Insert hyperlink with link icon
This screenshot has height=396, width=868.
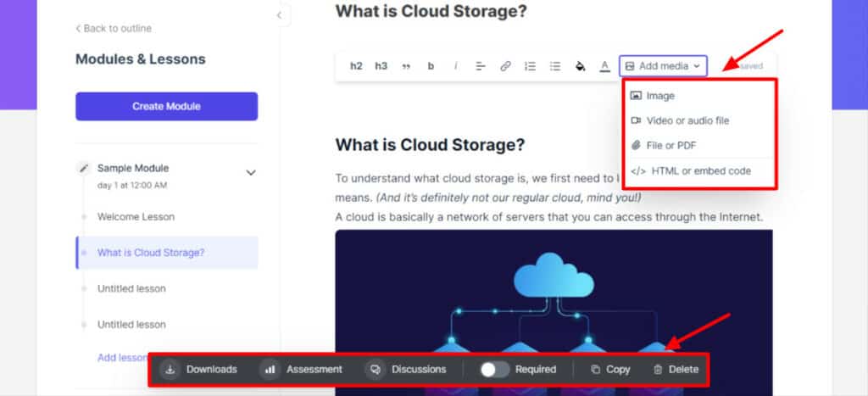[505, 66]
